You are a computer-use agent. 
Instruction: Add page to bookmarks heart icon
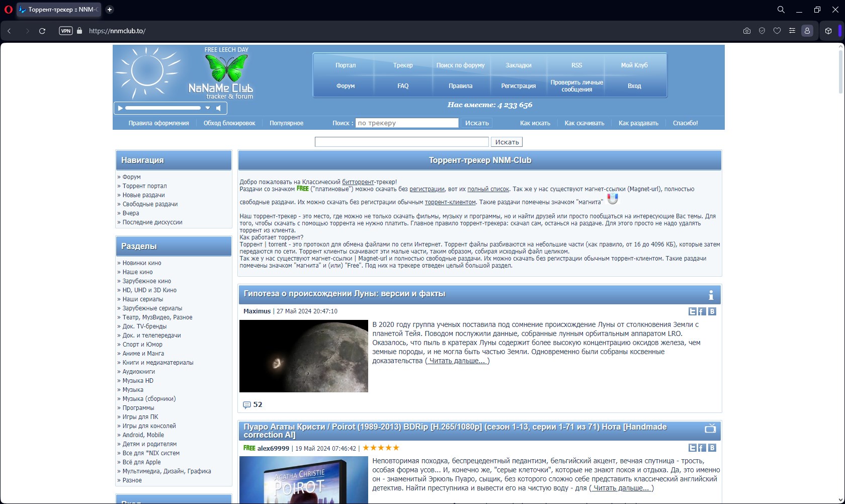coord(777,31)
